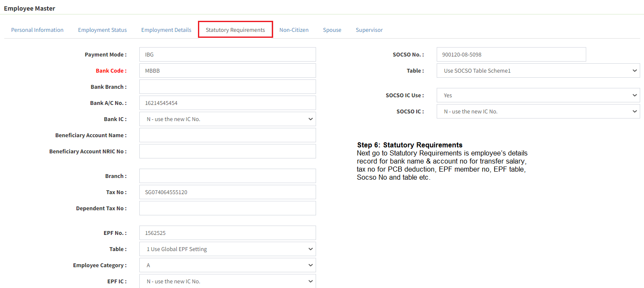Select the Statutory Requirements tab
644x288 pixels.
pyautogui.click(x=235, y=30)
